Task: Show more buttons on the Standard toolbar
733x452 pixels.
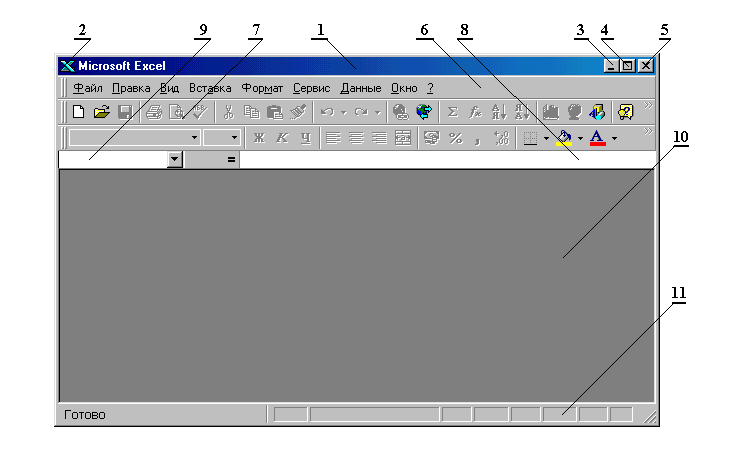Action: click(x=648, y=106)
